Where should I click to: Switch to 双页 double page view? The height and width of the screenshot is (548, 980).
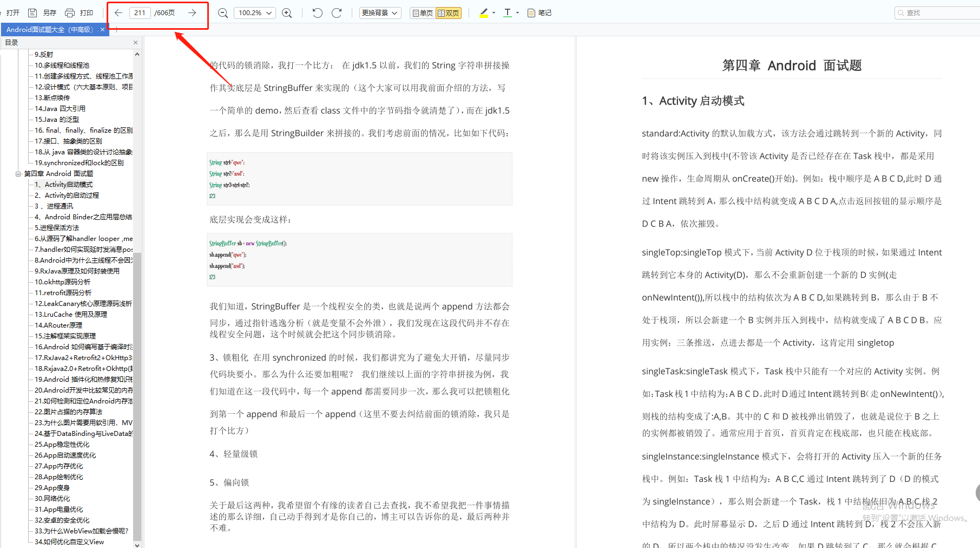coord(449,13)
